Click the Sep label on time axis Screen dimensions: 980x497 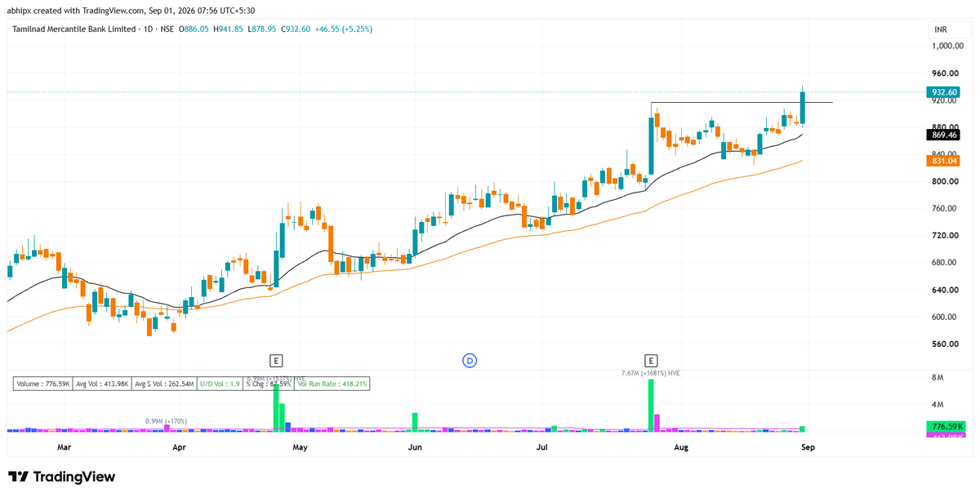pyautogui.click(x=807, y=447)
